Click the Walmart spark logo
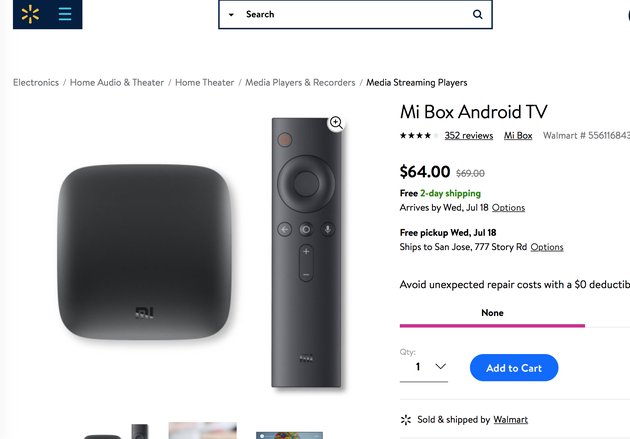Viewport: 630px width, 439px height. (x=28, y=14)
